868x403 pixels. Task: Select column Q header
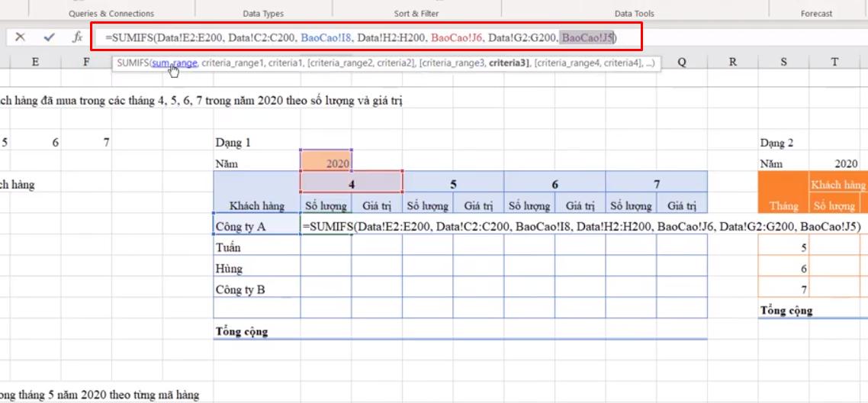click(x=682, y=62)
